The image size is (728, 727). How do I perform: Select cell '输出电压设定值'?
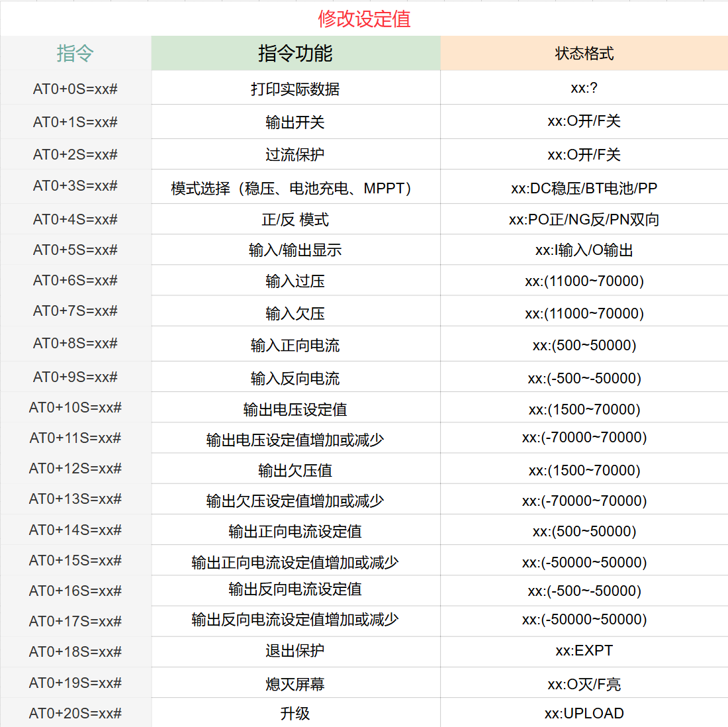[x=295, y=409]
